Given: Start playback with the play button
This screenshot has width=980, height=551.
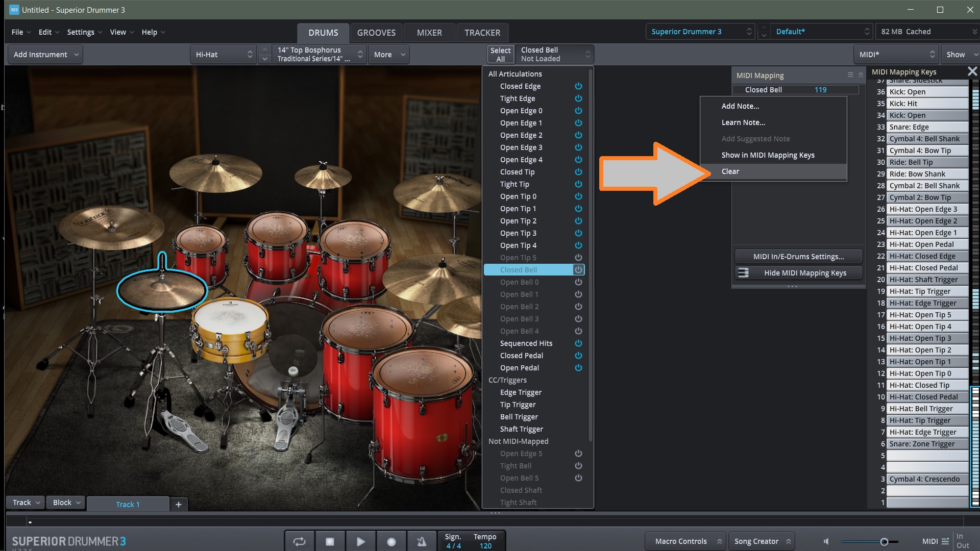Looking at the screenshot, I should [360, 541].
